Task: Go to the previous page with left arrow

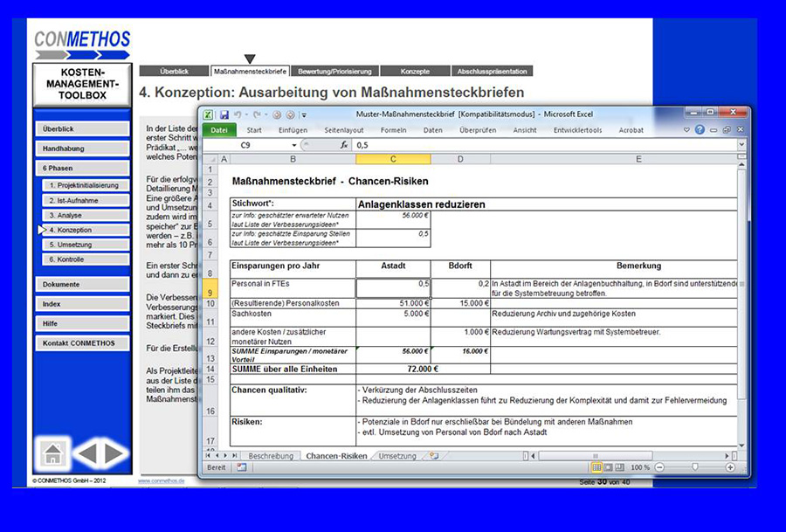Action: point(86,454)
